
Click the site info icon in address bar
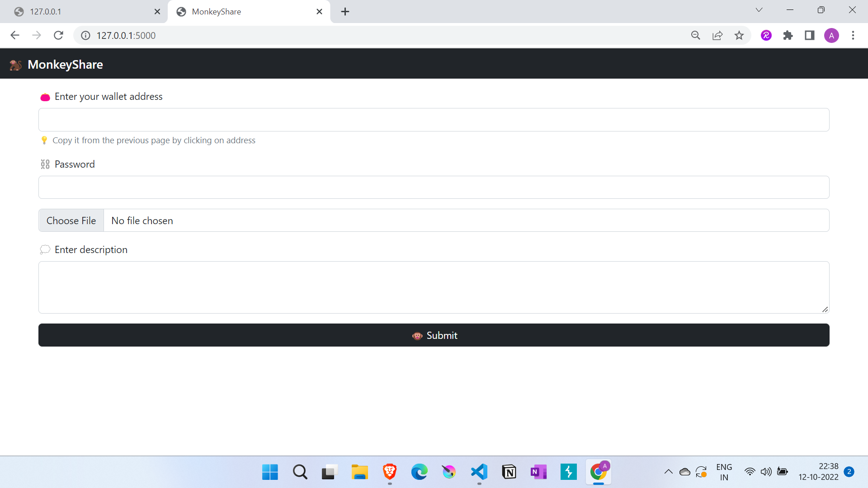(x=85, y=35)
